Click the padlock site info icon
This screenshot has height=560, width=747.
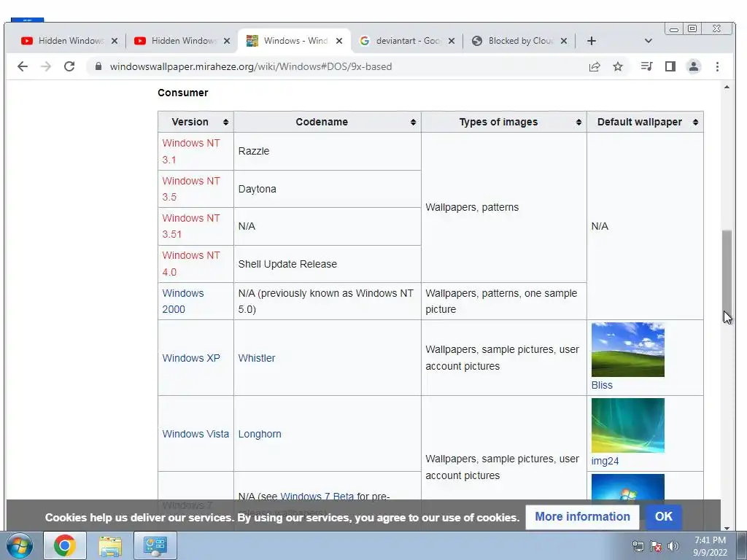(98, 66)
